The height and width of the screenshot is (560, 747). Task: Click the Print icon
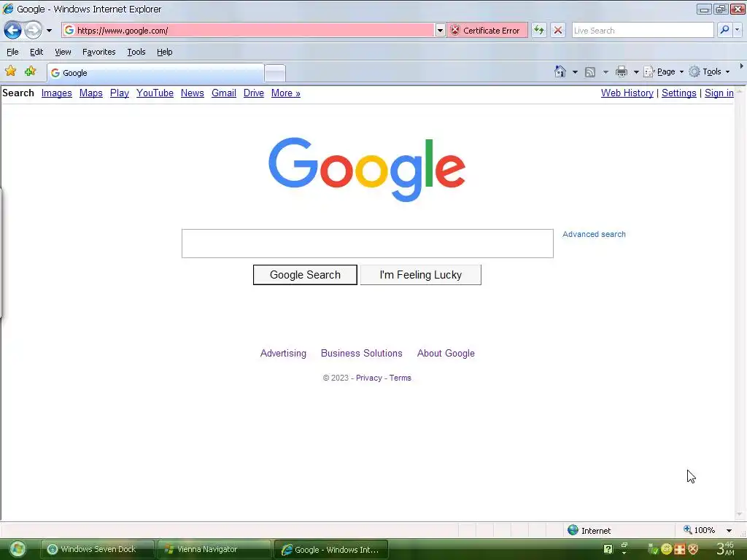click(x=622, y=72)
